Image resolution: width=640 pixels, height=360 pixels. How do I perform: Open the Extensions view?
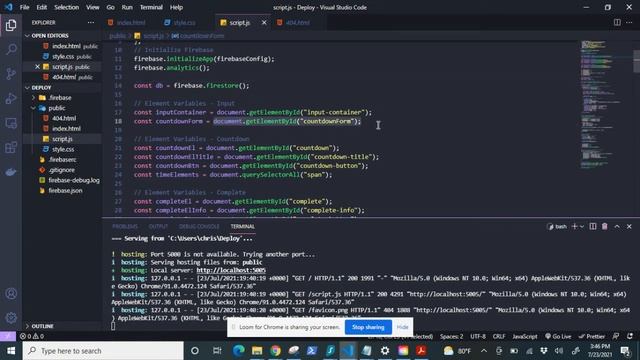pyautogui.click(x=11, y=147)
